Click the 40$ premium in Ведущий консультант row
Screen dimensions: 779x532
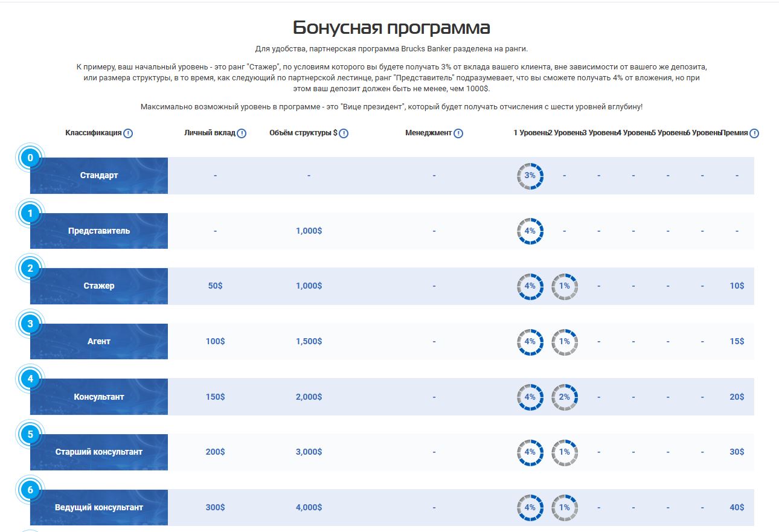pyautogui.click(x=737, y=507)
